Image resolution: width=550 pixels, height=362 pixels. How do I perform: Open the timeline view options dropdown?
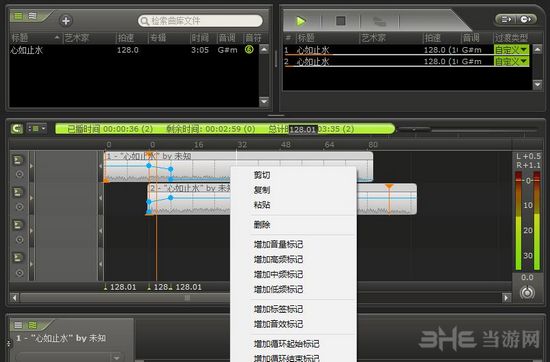(36, 128)
